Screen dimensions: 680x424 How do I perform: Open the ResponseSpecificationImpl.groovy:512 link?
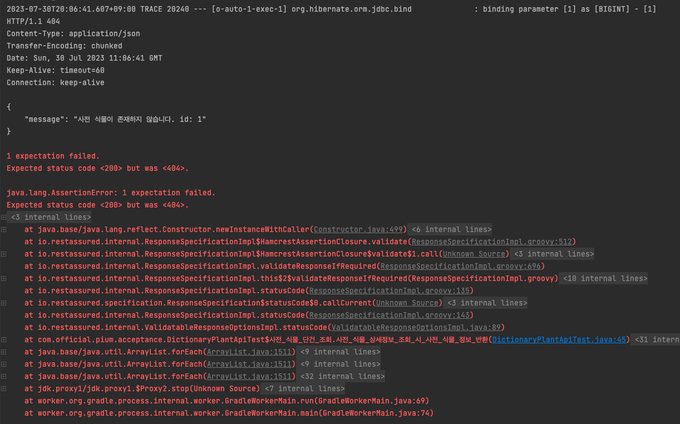(509, 241)
